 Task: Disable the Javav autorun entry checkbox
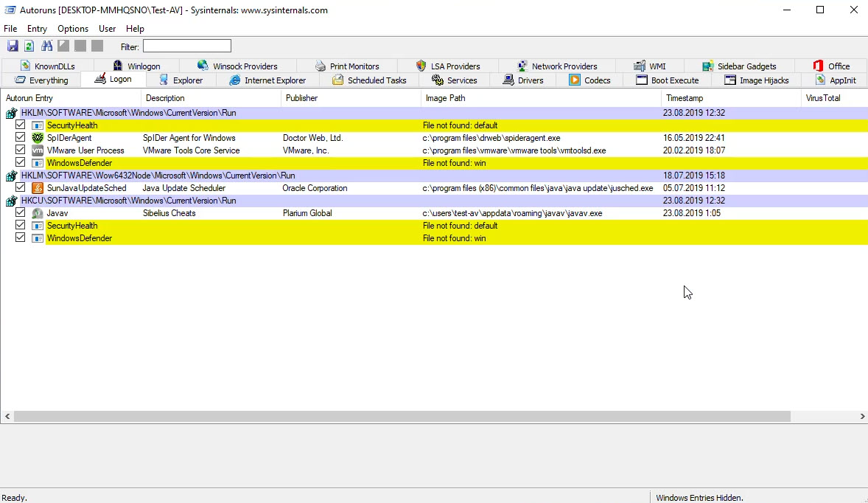[x=21, y=212]
